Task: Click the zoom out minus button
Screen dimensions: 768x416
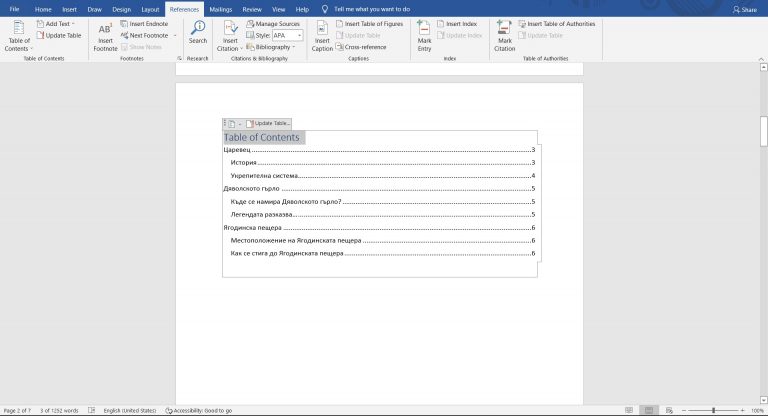Action: click(684, 410)
